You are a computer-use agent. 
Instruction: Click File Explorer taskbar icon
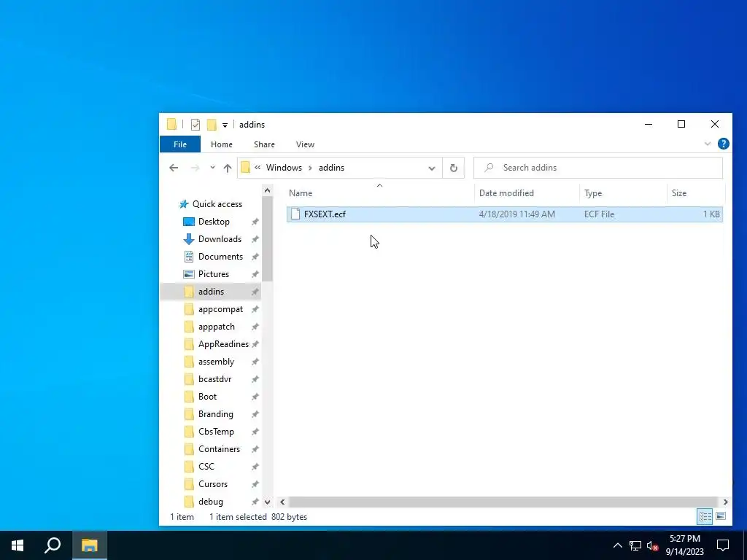tap(89, 545)
